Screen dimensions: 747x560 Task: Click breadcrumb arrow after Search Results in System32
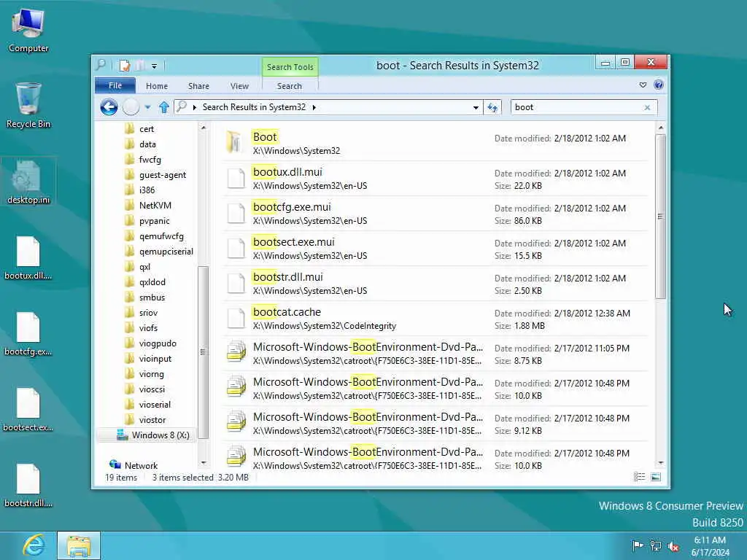[x=314, y=108]
